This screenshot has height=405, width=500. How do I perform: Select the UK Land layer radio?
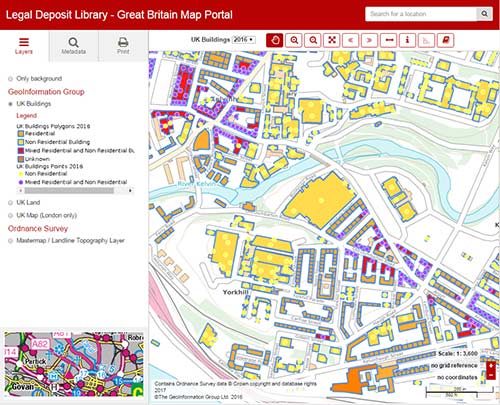pyautogui.click(x=10, y=203)
